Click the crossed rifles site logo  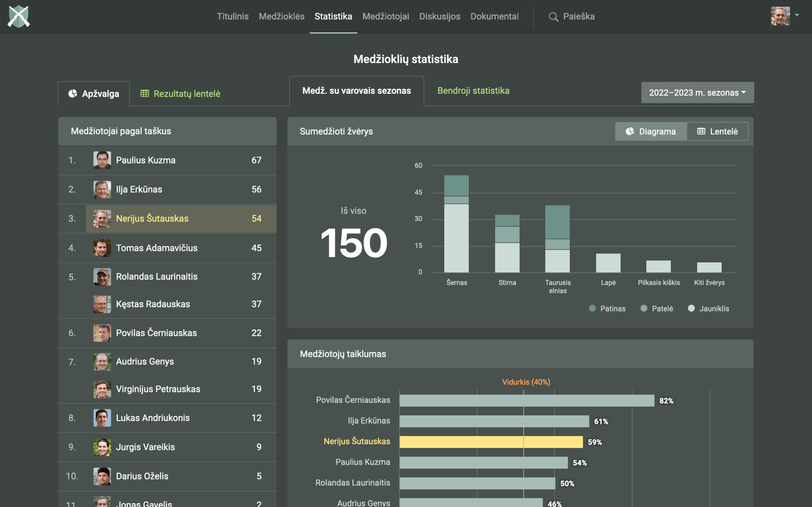(x=19, y=16)
